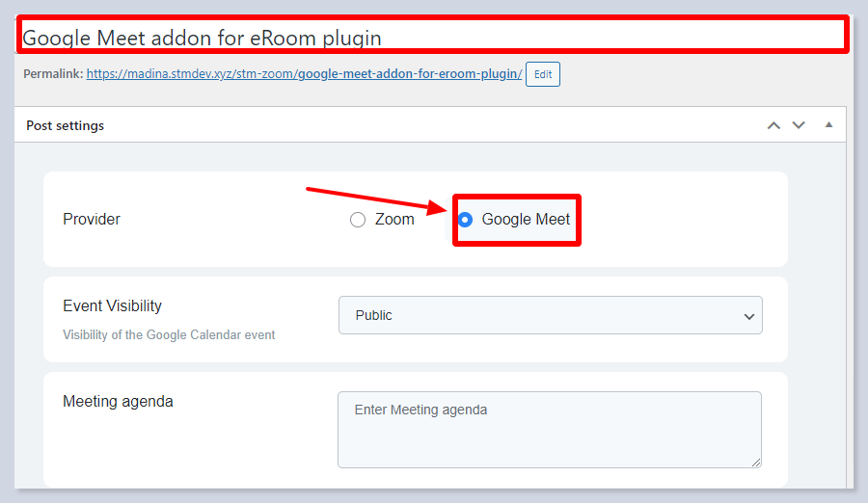Click the Provider field label

click(x=92, y=220)
